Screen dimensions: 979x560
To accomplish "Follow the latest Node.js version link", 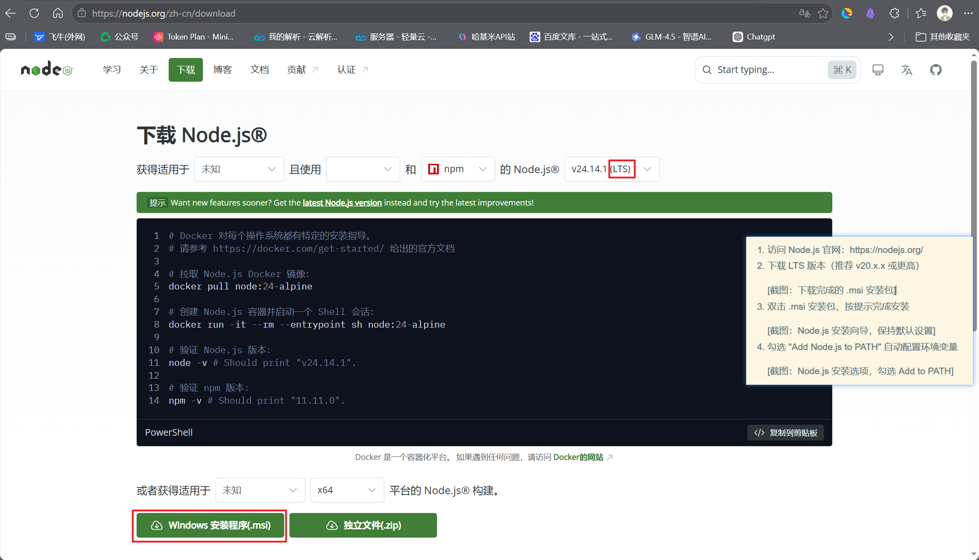I will pyautogui.click(x=342, y=202).
